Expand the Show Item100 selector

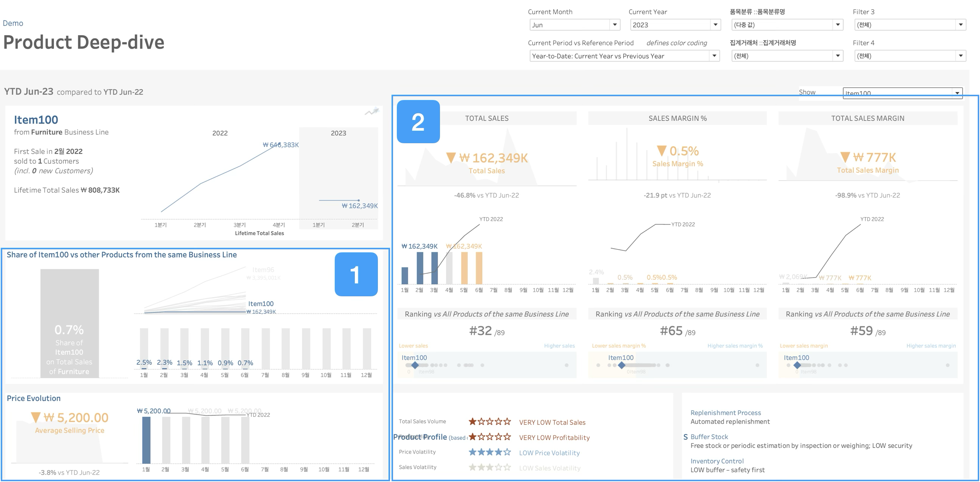[x=957, y=93]
